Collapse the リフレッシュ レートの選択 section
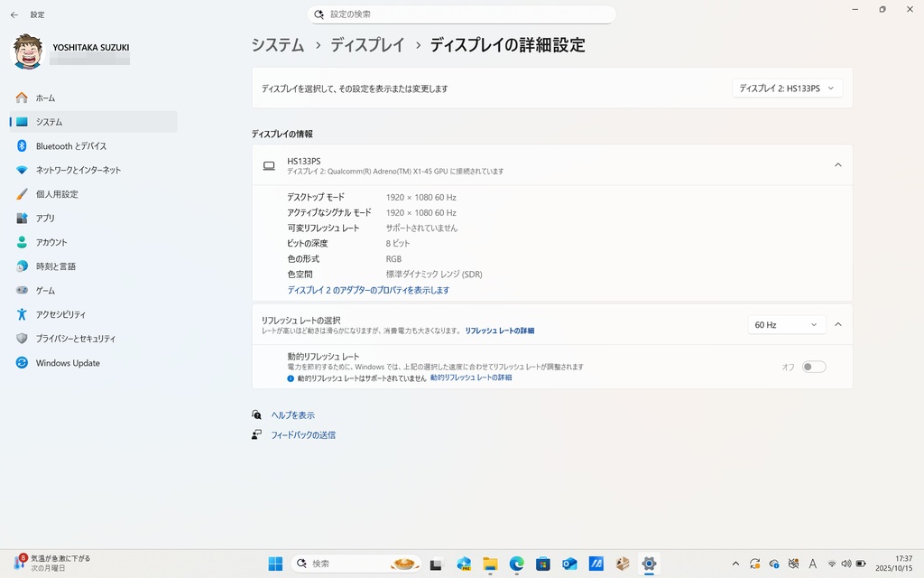This screenshot has width=924, height=578. point(837,324)
